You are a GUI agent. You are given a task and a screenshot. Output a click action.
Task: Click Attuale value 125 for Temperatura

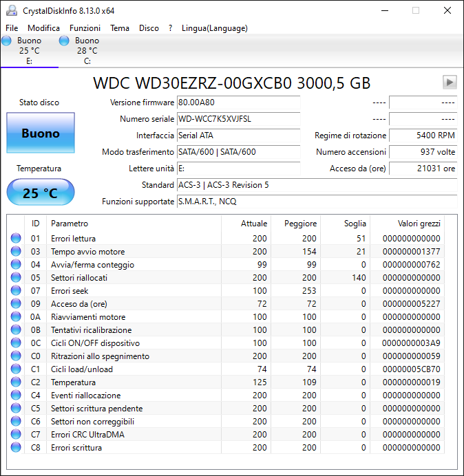tap(260, 382)
